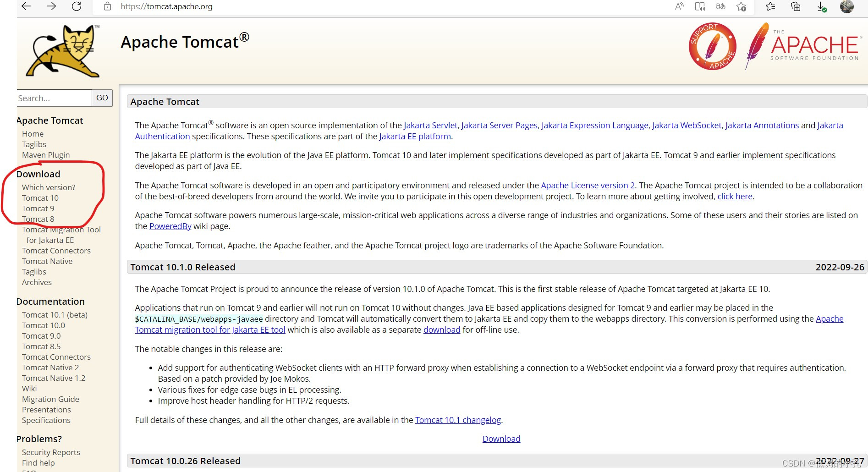Open Tomcat 9 download link

[x=38, y=209]
